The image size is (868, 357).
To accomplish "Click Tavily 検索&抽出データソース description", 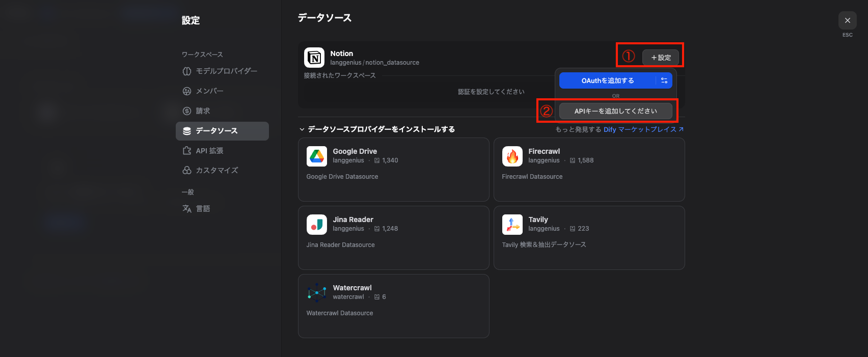I will pyautogui.click(x=544, y=245).
